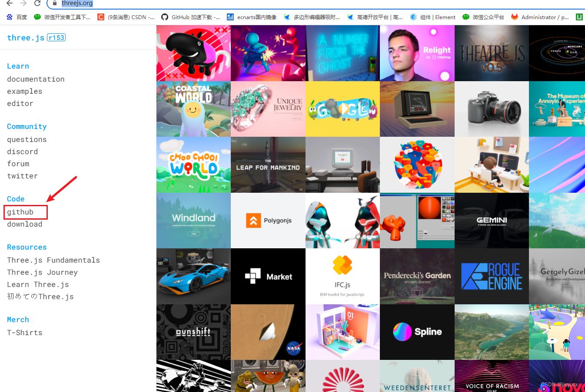Open the 高德开放平台 bookmark
The height and width of the screenshot is (392, 585).
(375, 17)
